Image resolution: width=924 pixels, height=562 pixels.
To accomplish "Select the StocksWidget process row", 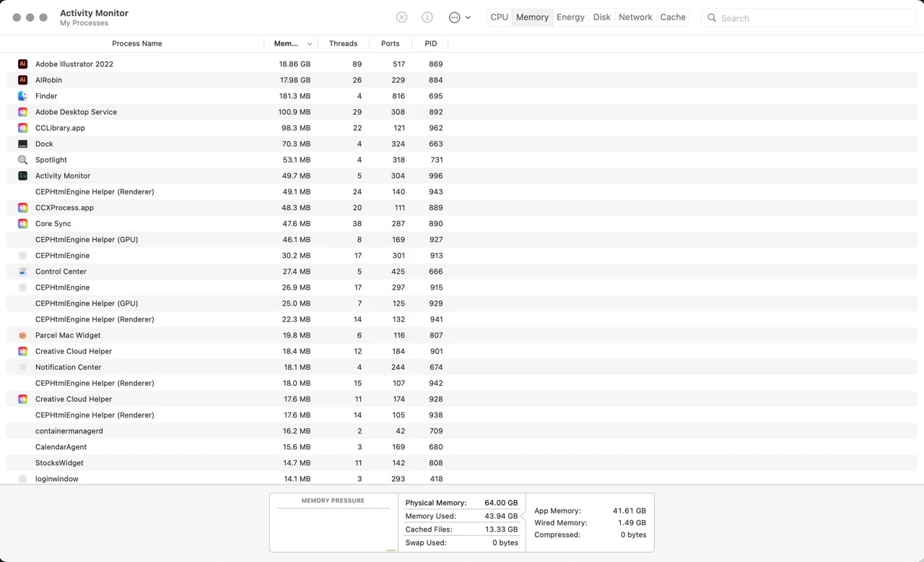I will (462, 463).
